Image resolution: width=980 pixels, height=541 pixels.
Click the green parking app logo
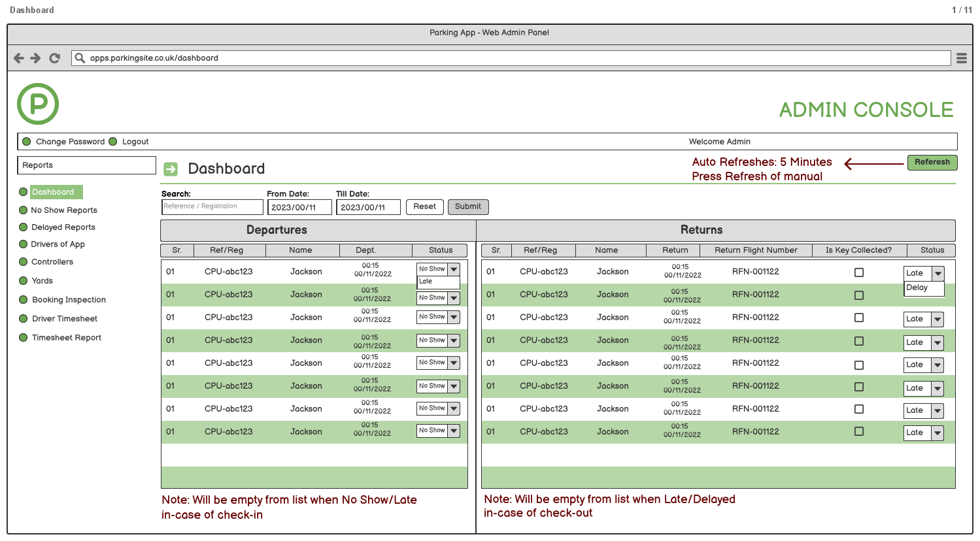[x=37, y=105]
